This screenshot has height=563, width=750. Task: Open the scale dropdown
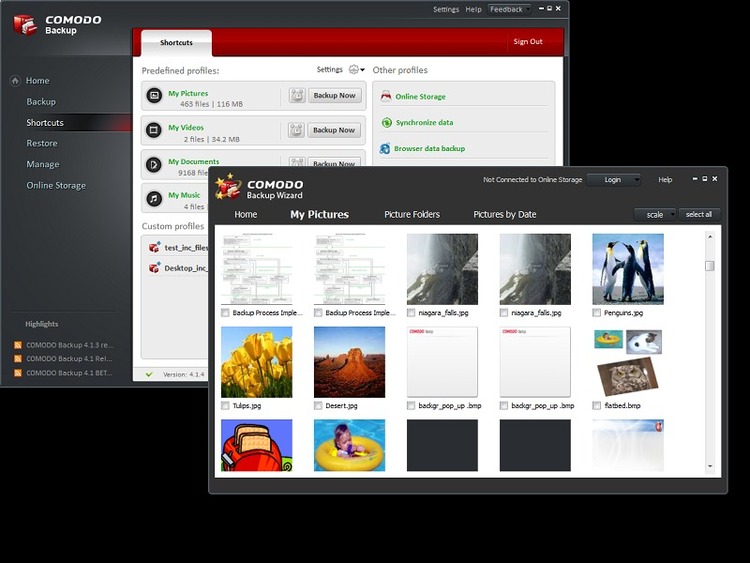click(655, 215)
